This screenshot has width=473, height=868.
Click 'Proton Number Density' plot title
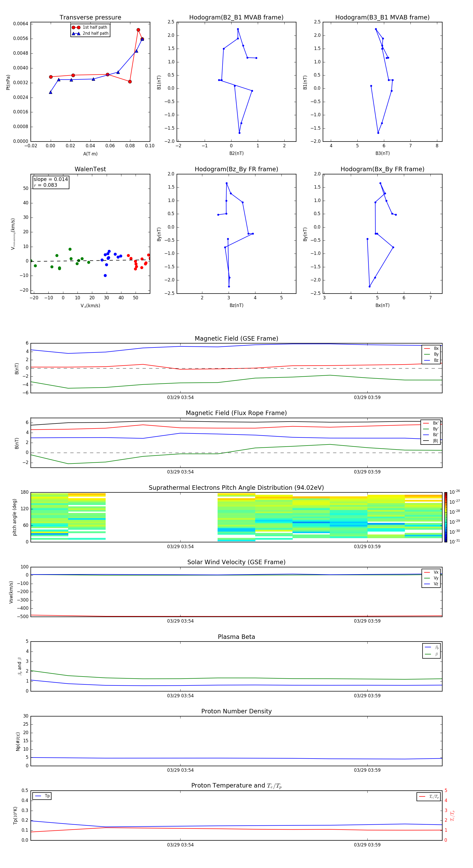236,711
